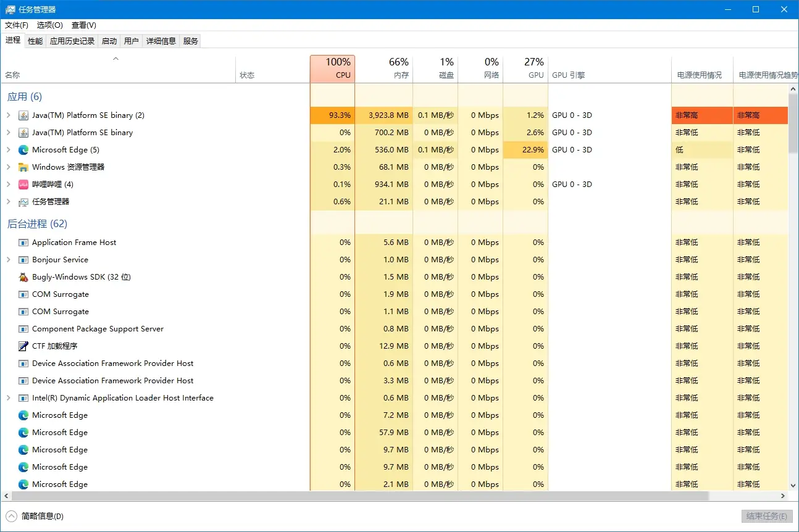Click the vertical scrollbar up arrow
The image size is (799, 532).
pyautogui.click(x=793, y=89)
